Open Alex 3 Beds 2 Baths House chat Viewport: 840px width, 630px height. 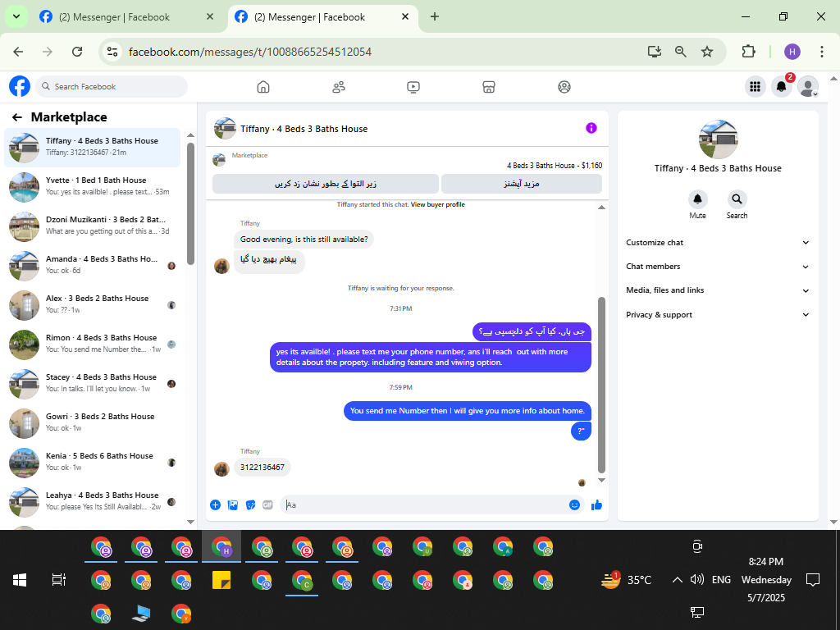92,305
